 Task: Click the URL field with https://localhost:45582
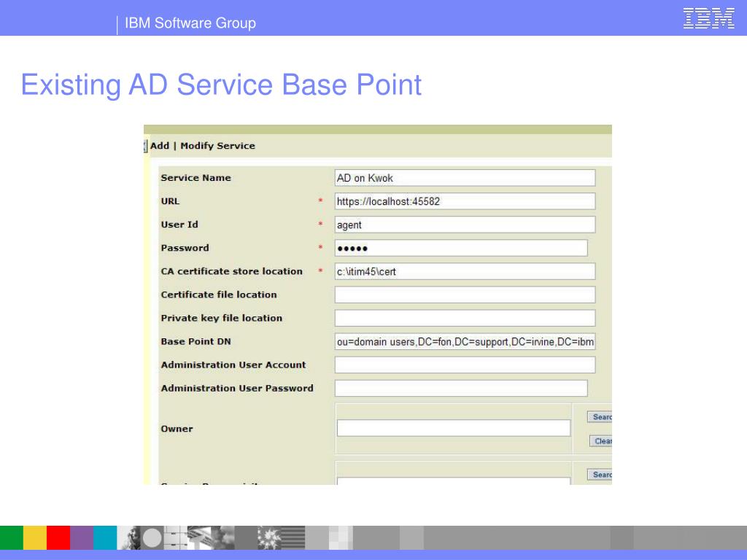pos(465,201)
